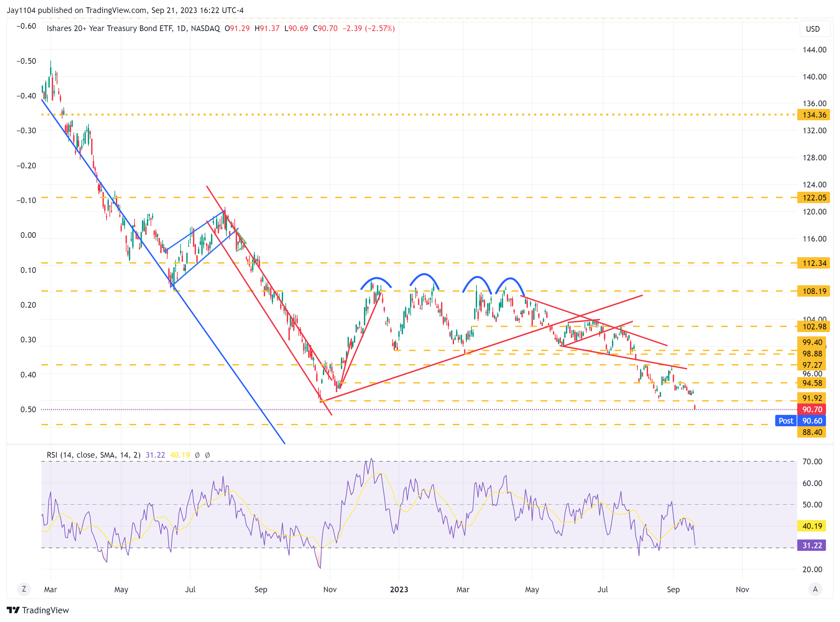The width and height of the screenshot is (840, 622).
Task: Click the TradingView logo
Action: click(38, 610)
